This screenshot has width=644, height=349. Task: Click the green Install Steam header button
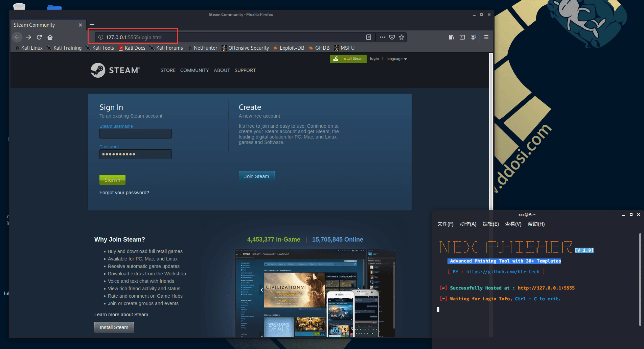tap(348, 58)
